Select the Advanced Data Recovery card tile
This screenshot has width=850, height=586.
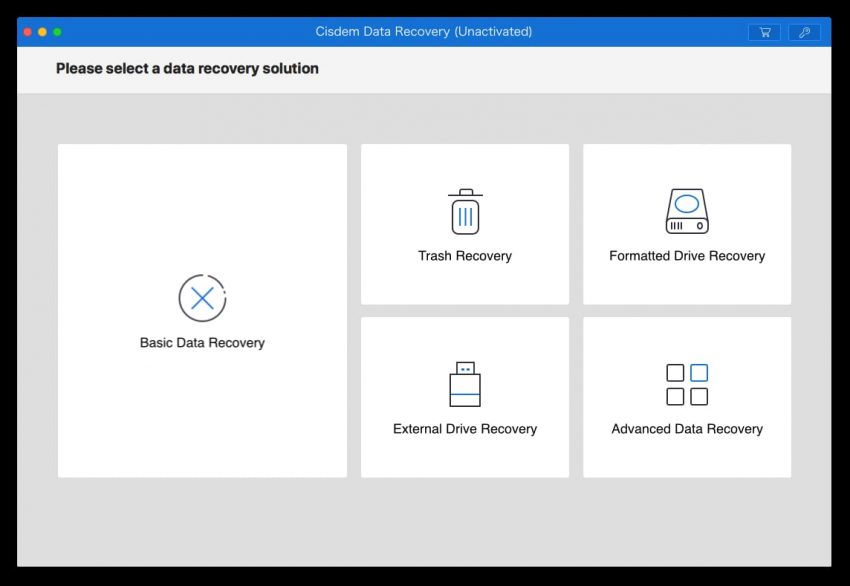click(x=687, y=397)
